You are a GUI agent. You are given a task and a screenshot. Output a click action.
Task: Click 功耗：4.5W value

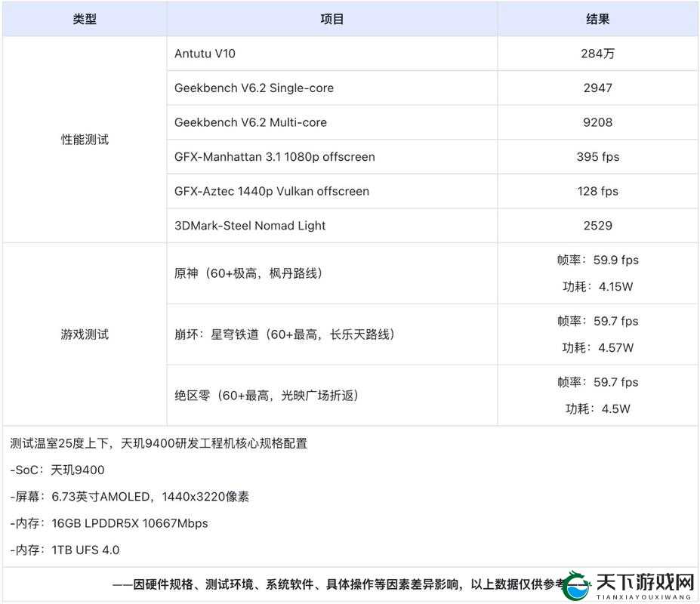(597, 409)
